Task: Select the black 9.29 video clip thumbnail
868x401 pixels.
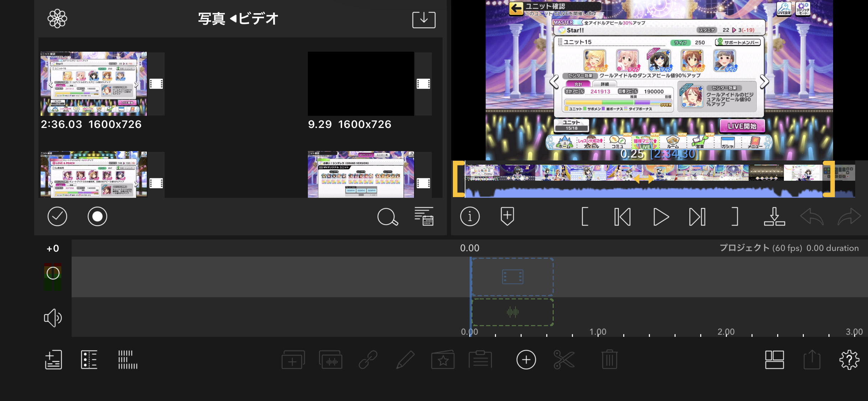Action: pyautogui.click(x=361, y=84)
